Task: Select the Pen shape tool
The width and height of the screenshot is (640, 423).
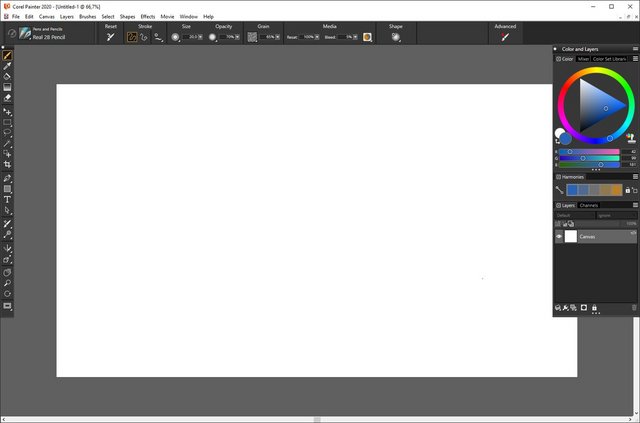Action: (7, 178)
